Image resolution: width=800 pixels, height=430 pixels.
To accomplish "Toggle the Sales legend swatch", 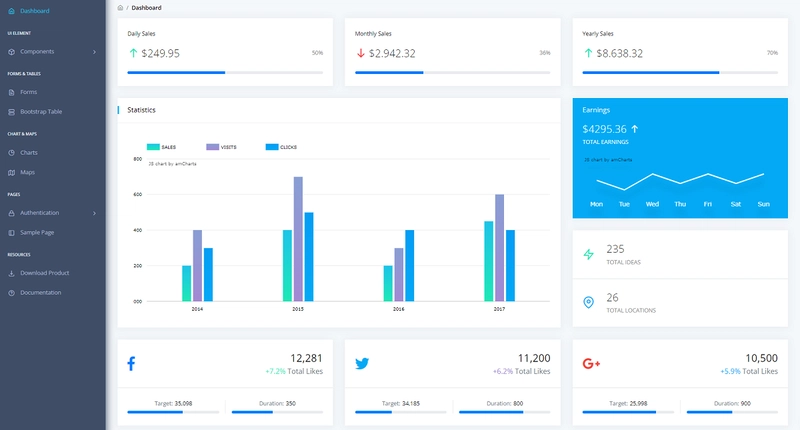I will 153,147.
